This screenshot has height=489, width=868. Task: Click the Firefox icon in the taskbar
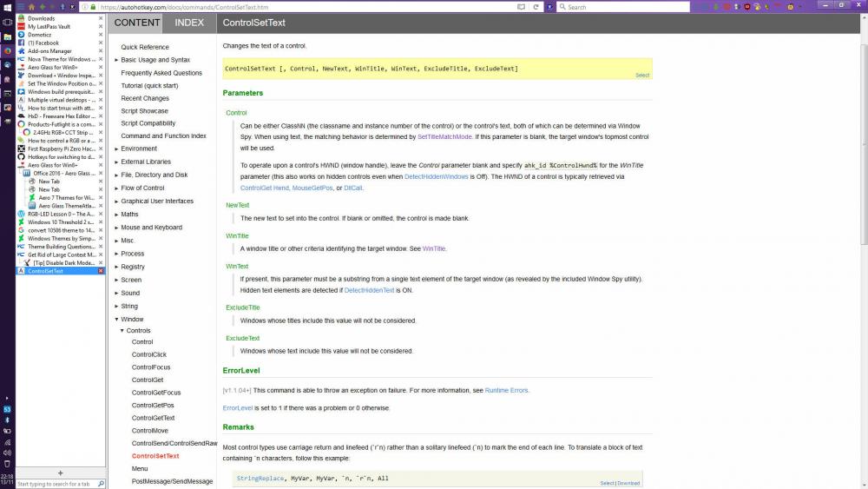7,50
